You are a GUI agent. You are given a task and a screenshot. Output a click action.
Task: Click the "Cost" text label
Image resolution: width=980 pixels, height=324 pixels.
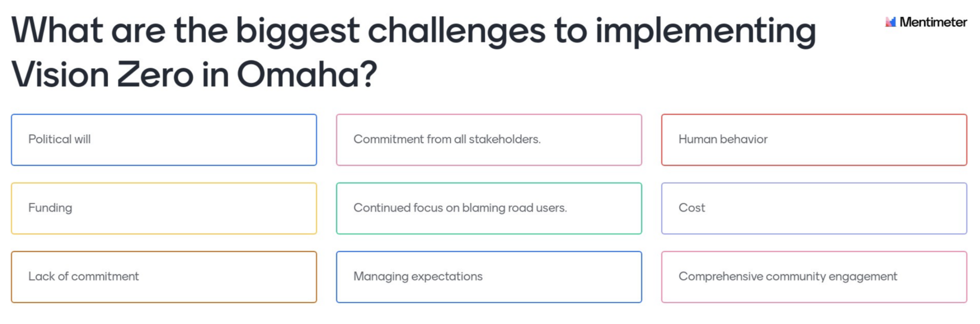(x=691, y=208)
